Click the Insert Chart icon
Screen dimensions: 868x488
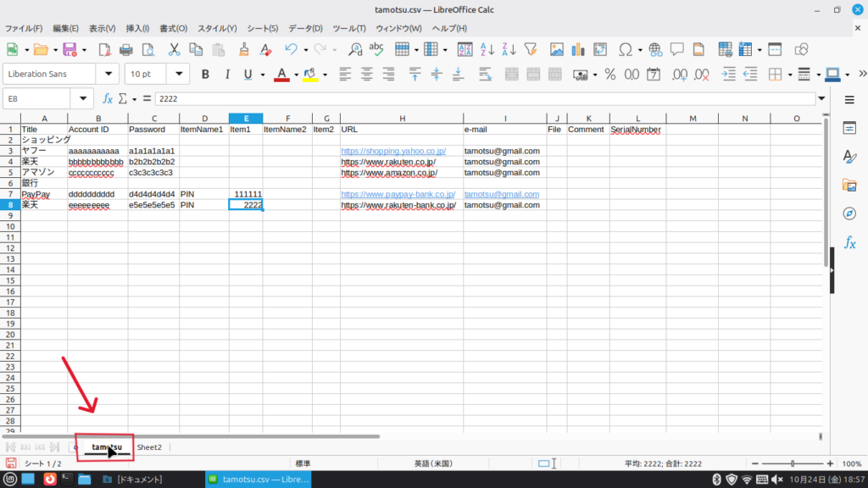[578, 49]
